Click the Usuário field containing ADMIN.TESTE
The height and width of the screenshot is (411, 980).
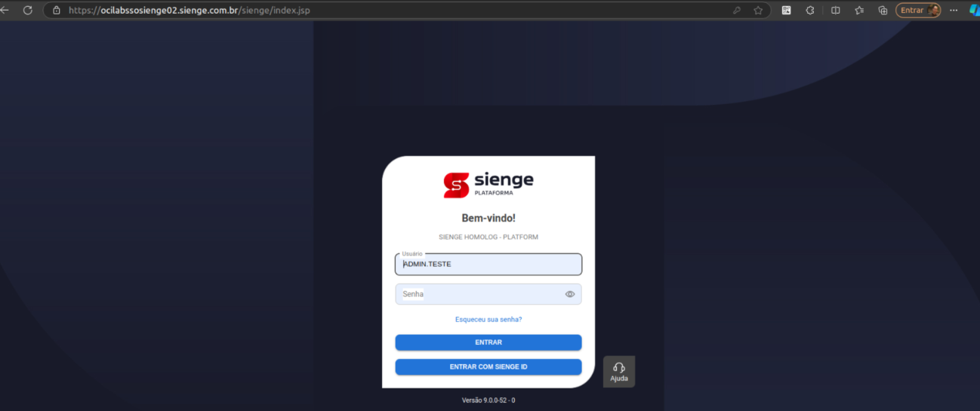tap(488, 264)
